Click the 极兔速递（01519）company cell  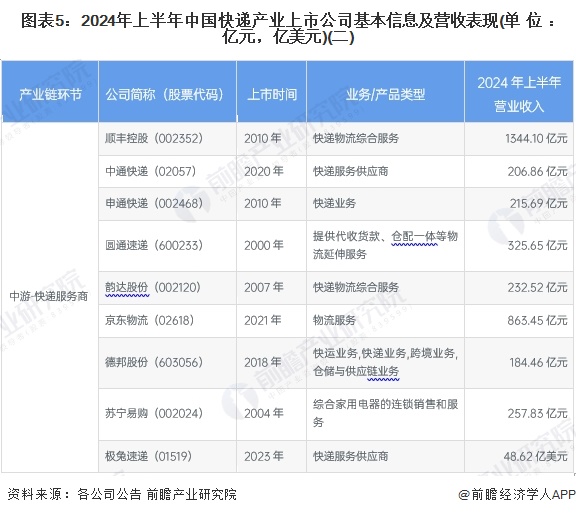click(168, 456)
